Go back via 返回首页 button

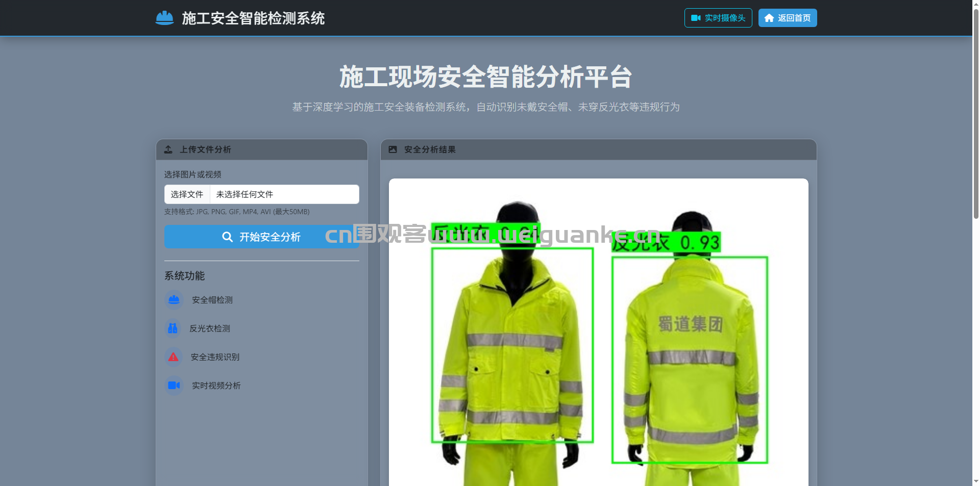click(787, 18)
